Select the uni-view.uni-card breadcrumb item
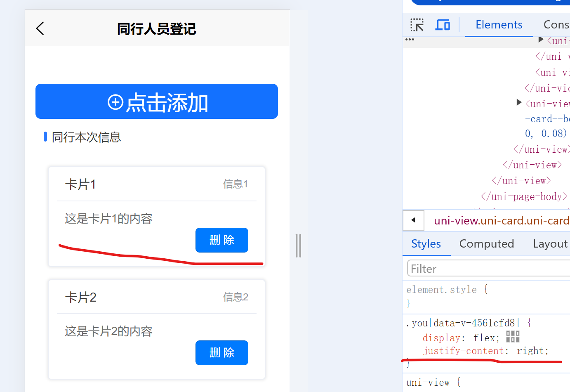 (x=502, y=221)
